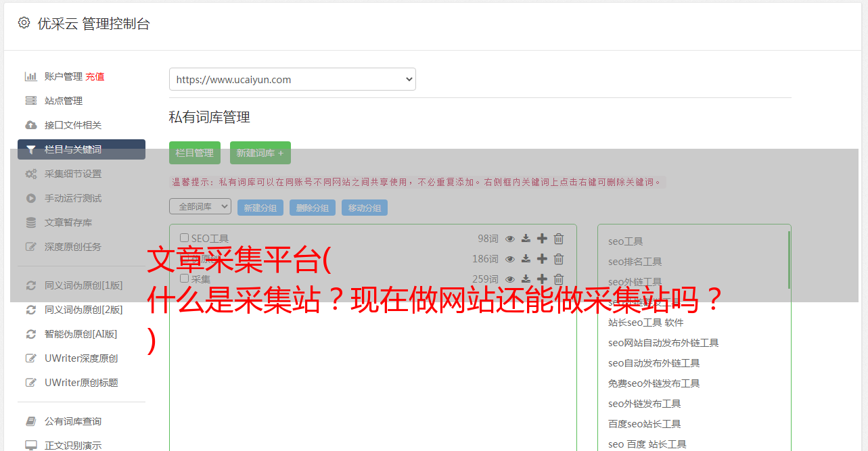Select keyword "站长seo工具 软件"
The height and width of the screenshot is (451, 868).
[645, 323]
